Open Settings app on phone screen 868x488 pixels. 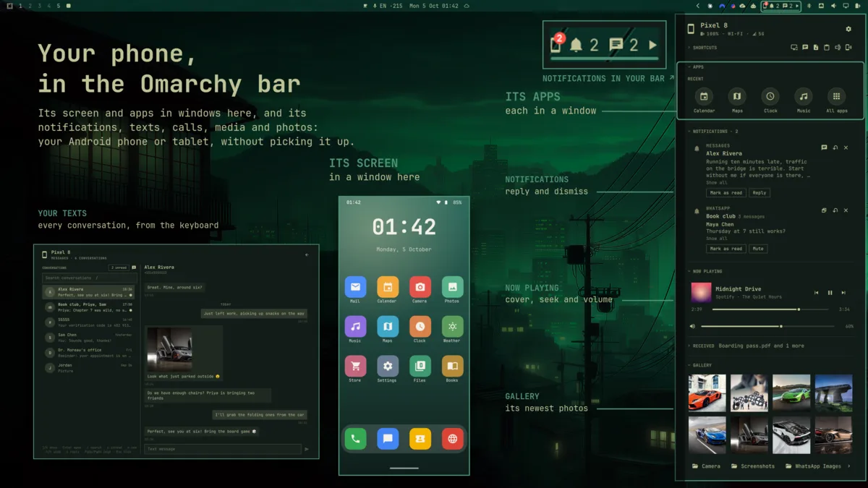[388, 367]
